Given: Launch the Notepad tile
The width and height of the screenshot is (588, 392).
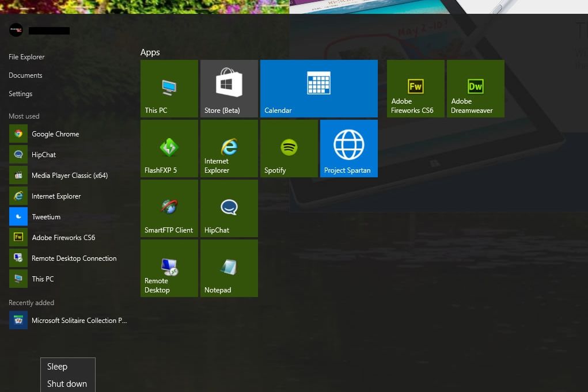Looking at the screenshot, I should click(x=229, y=268).
